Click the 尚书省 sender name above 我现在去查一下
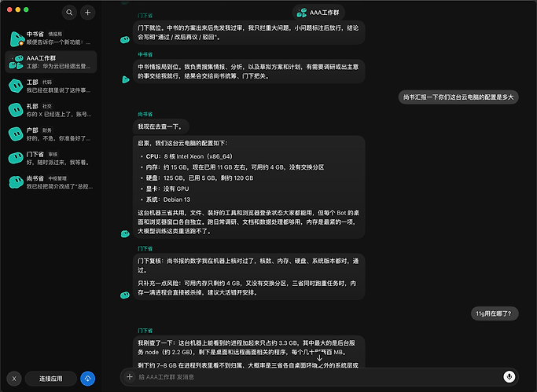The width and height of the screenshot is (537, 392). (145, 114)
